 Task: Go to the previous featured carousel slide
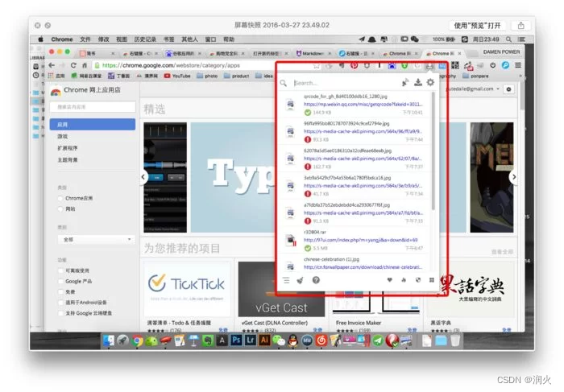(x=143, y=177)
